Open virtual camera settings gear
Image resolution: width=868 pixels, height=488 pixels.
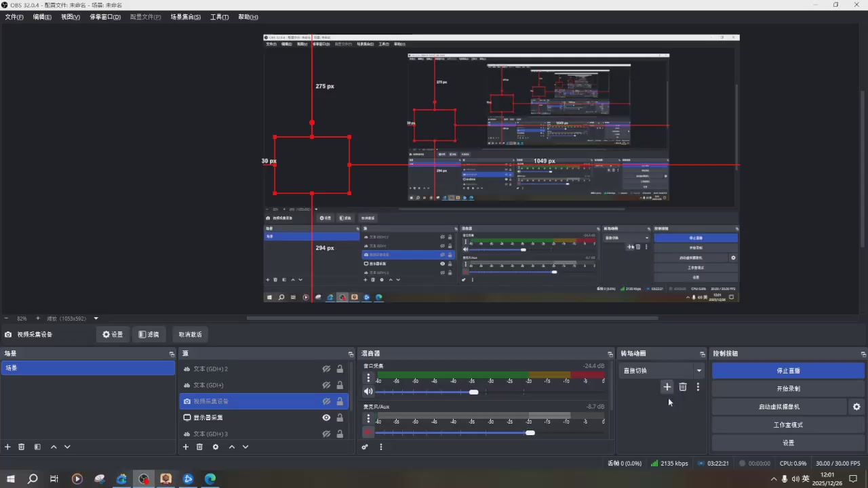coord(856,407)
